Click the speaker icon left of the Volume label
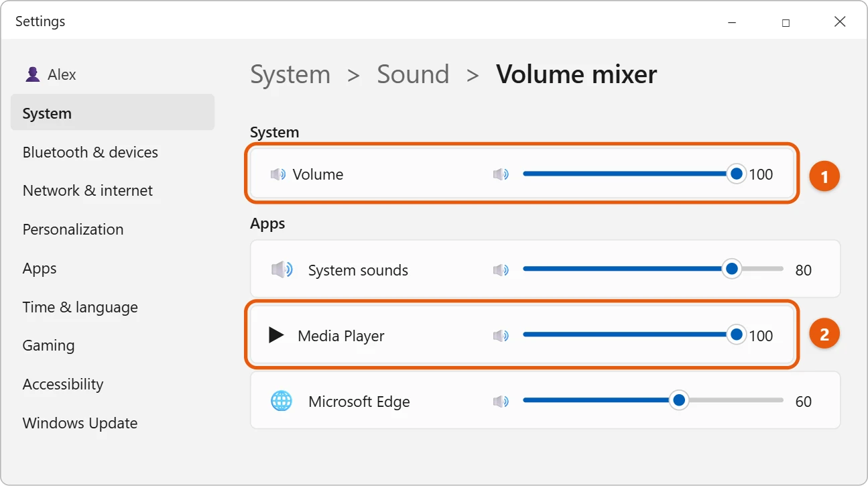This screenshot has height=486, width=868. coord(278,174)
